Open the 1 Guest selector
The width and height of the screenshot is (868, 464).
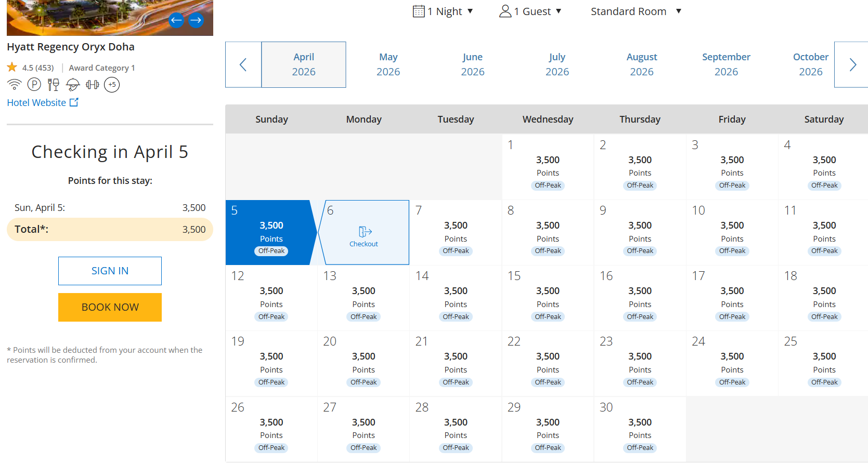click(530, 11)
